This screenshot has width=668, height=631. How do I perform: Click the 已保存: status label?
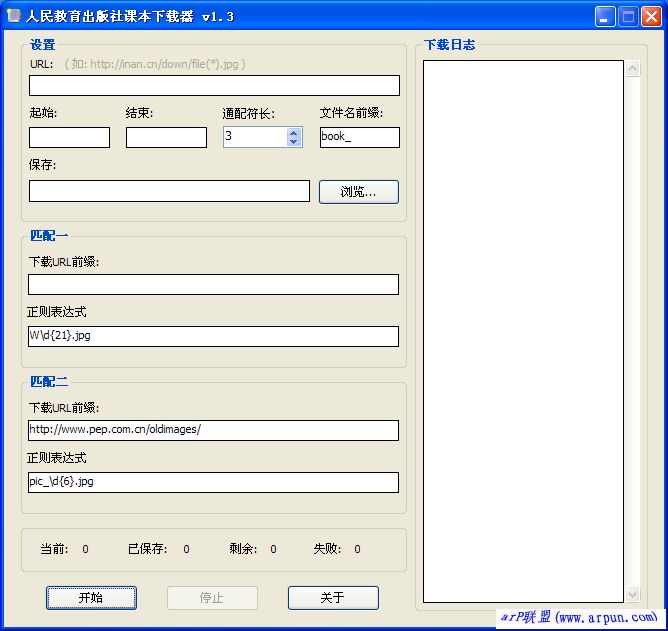148,549
